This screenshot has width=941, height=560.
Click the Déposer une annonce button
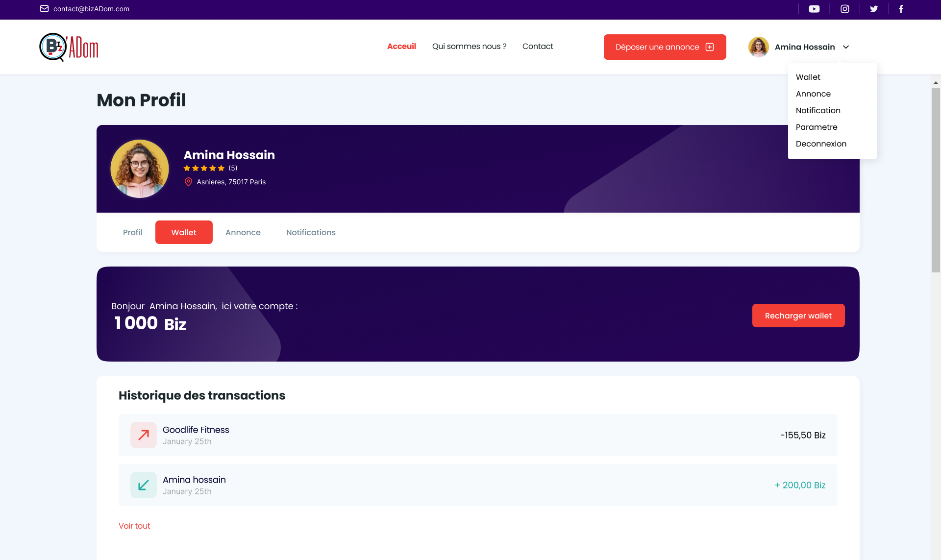point(665,47)
